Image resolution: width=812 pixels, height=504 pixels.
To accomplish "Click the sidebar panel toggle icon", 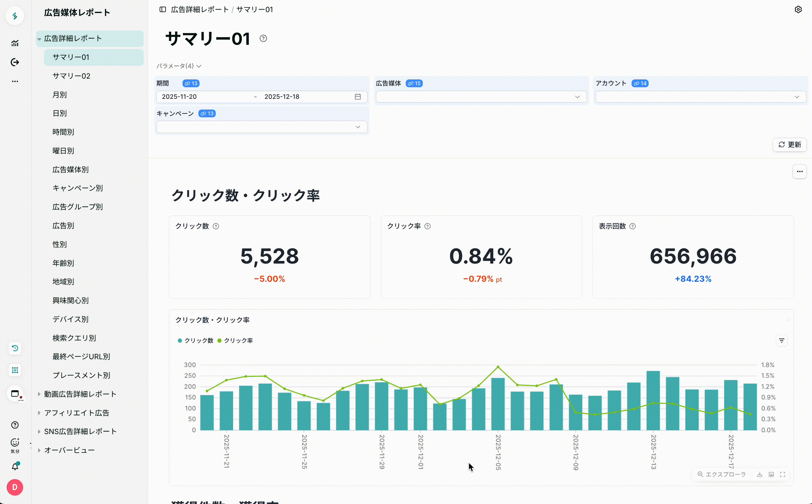I will click(163, 9).
